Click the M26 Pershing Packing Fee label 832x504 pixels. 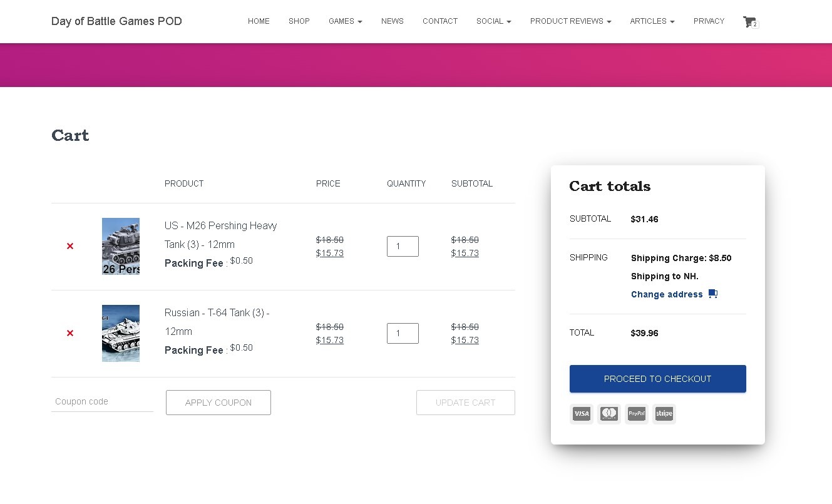[194, 264]
